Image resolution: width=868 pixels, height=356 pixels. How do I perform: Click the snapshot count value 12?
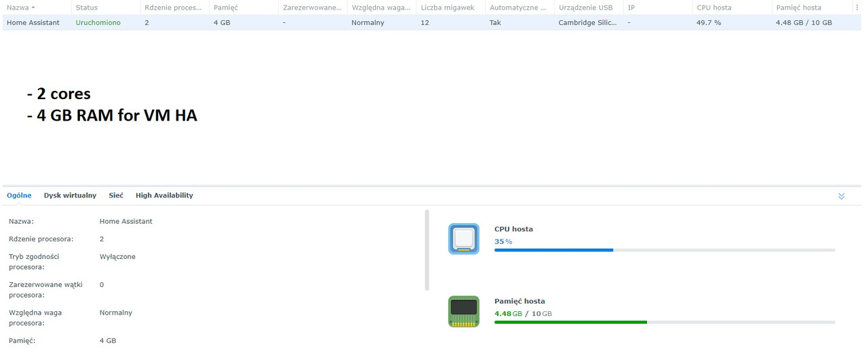[x=425, y=22]
